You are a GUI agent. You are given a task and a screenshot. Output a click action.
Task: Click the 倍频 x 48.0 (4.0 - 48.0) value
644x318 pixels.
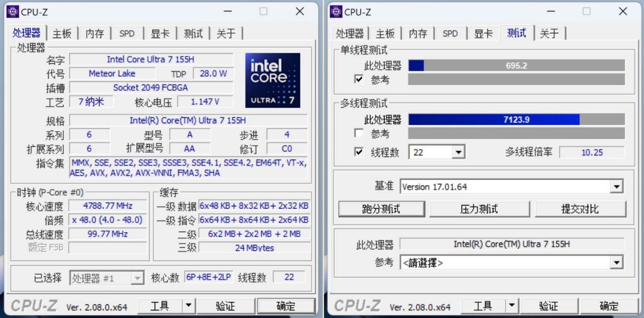pyautogui.click(x=108, y=220)
